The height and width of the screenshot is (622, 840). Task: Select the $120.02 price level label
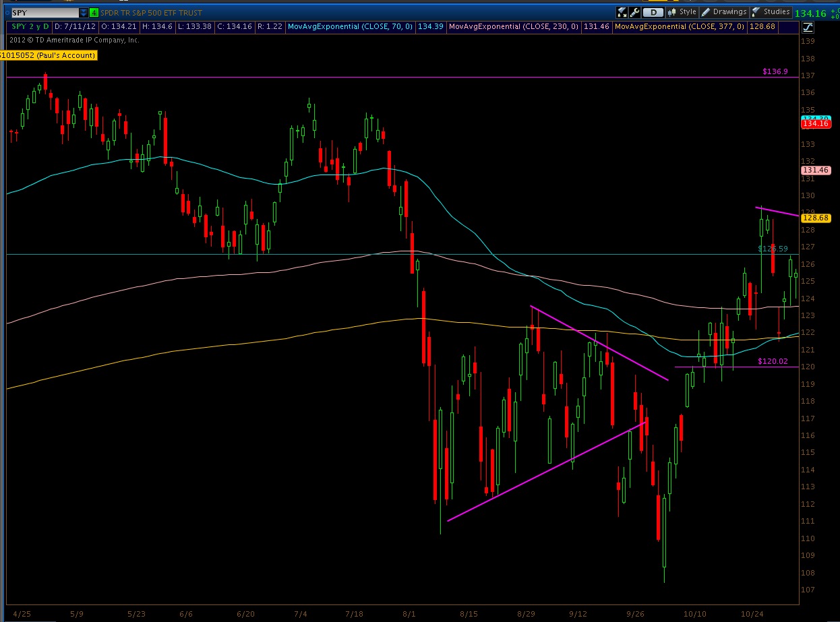click(x=773, y=361)
